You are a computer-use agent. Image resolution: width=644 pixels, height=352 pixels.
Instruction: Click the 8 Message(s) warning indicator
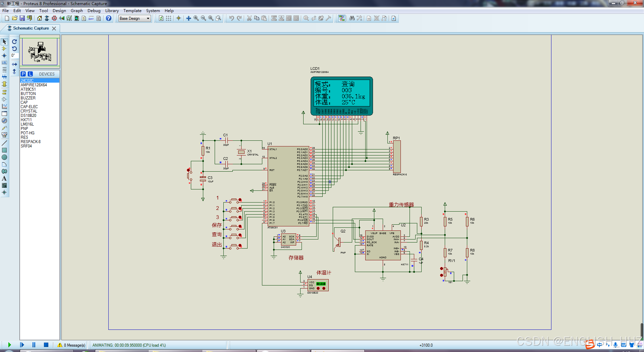coord(71,345)
